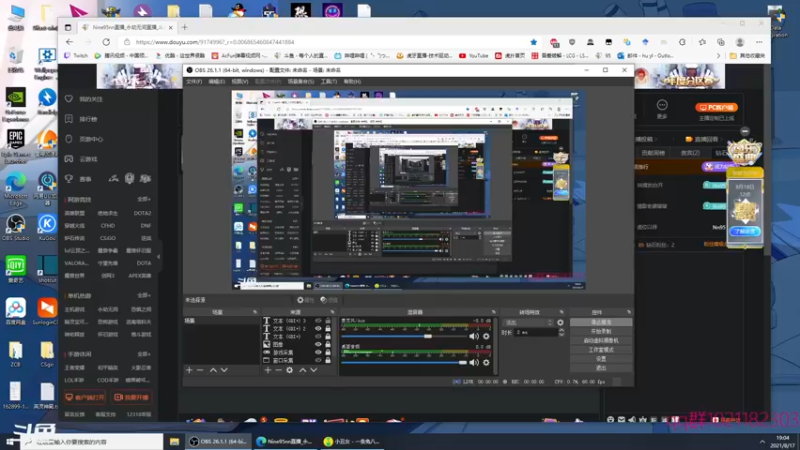Refresh the browser page
The height and width of the screenshot is (450, 800).
[106, 42]
